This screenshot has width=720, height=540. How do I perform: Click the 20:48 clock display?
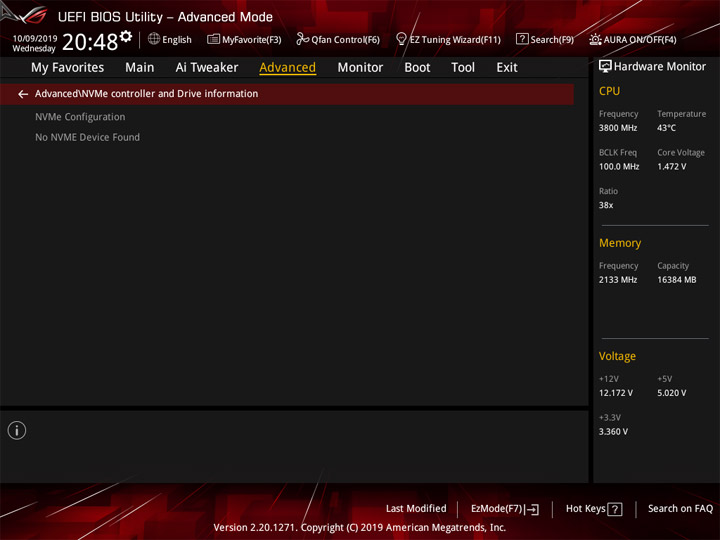[x=90, y=42]
